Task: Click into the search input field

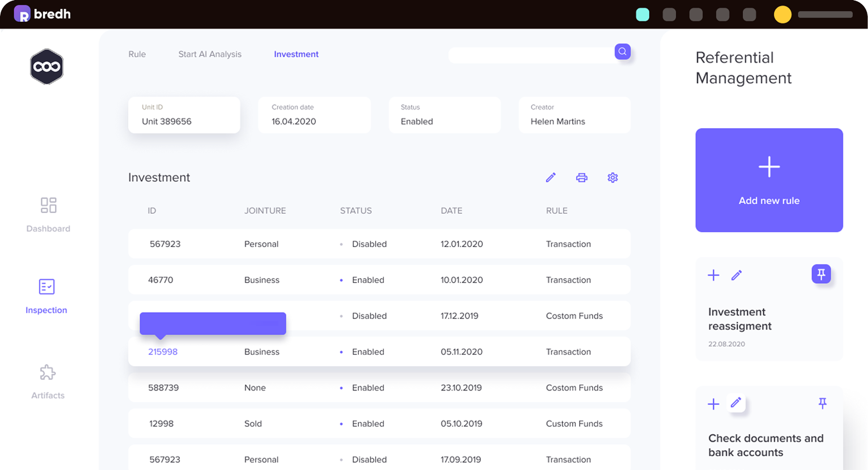Action: pos(531,55)
